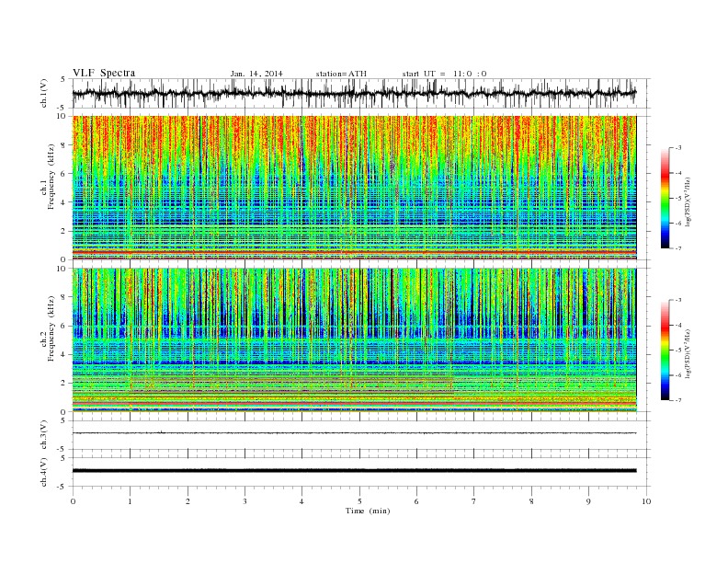Viewport: 728px width, 563px height.
Task: Click the "-5" tick on ch.4(V) axis
Action: click(63, 487)
